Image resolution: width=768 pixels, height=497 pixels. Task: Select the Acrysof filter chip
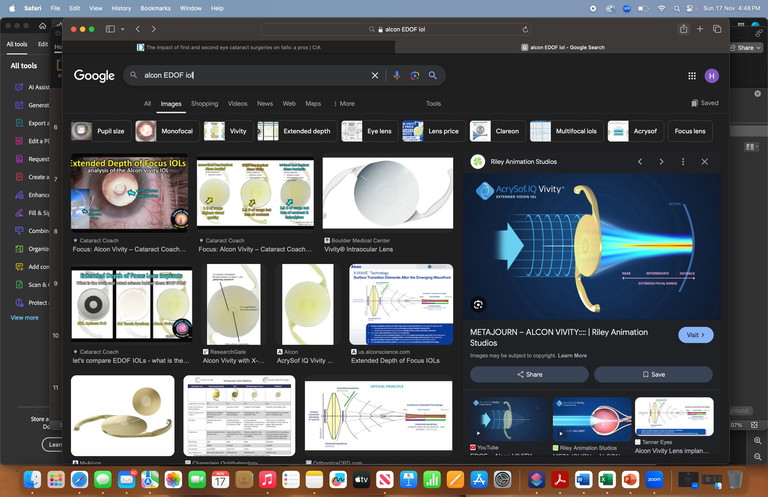click(x=635, y=131)
